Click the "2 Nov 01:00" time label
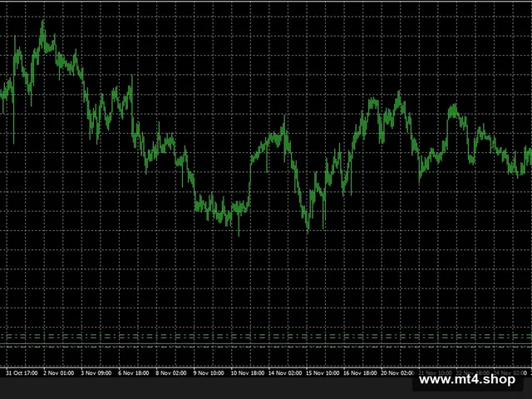This screenshot has height=399, width=532. [59, 373]
